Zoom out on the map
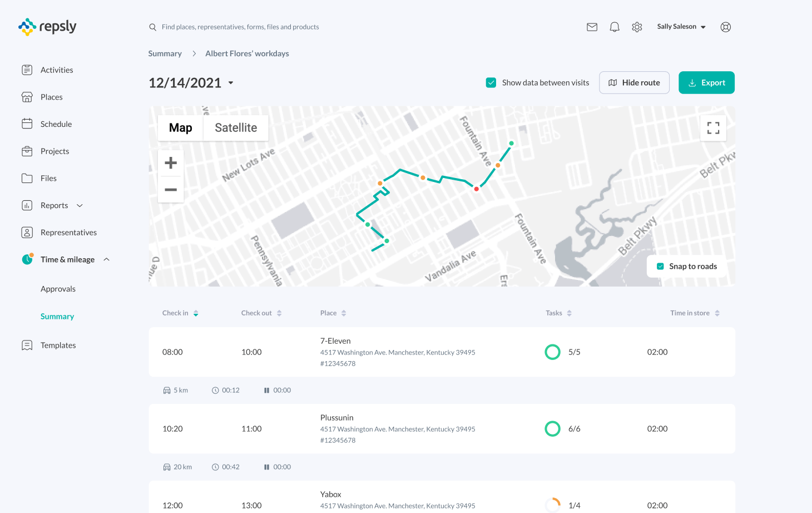The image size is (812, 513). click(171, 190)
